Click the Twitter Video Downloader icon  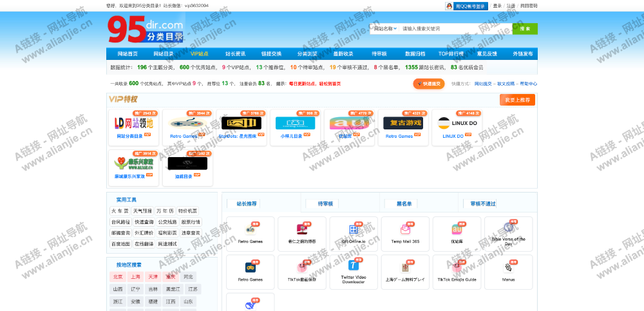[x=354, y=265]
